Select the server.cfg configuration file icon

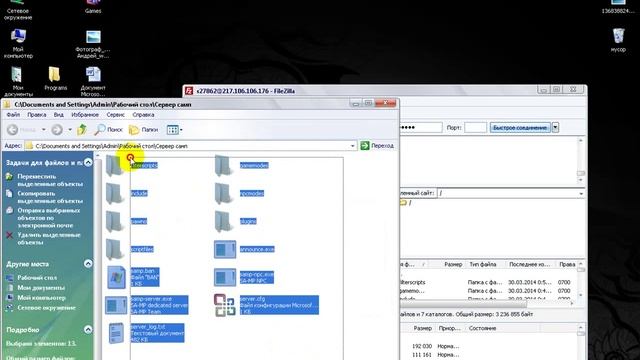tap(224, 305)
